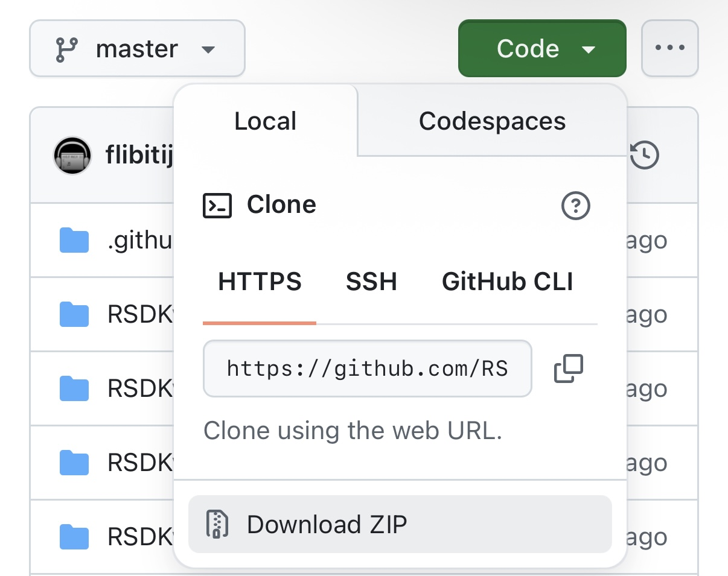The width and height of the screenshot is (728, 576).
Task: Open the three-dot more options menu
Action: (669, 48)
